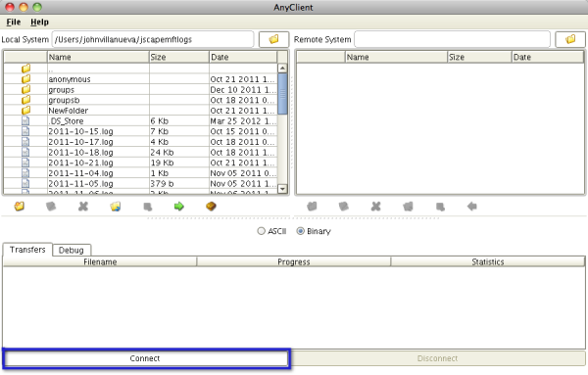Viewport: 588px width, 375px height.
Task: Click the gray X delete icon under remote list
Action: point(375,206)
